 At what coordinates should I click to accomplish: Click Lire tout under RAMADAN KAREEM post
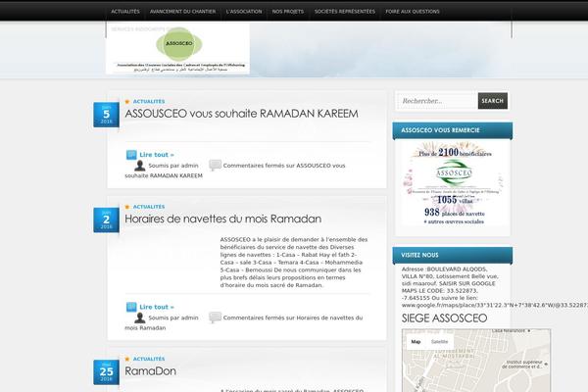[157, 155]
